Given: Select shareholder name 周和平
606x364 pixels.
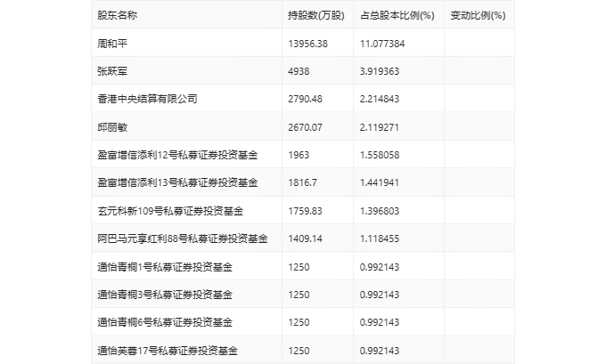Looking at the screenshot, I should pos(112,44).
